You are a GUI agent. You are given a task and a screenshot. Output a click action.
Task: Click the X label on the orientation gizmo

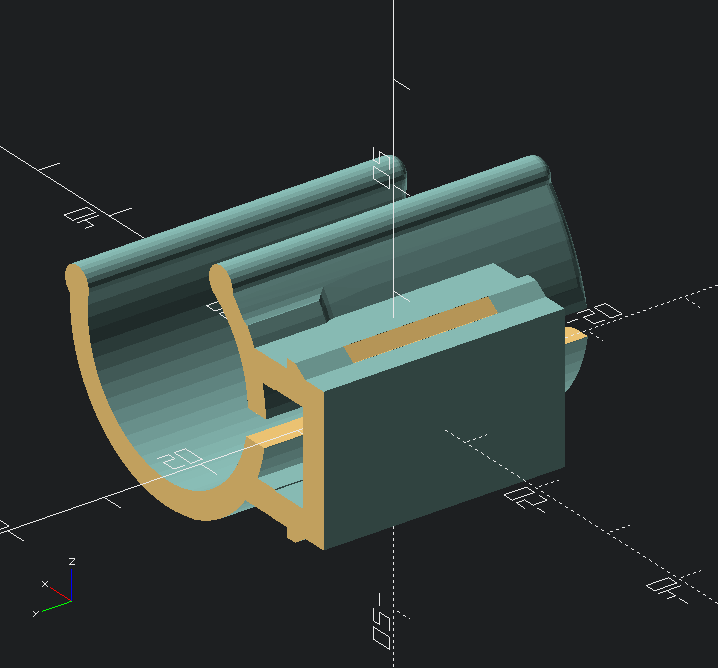[44, 583]
